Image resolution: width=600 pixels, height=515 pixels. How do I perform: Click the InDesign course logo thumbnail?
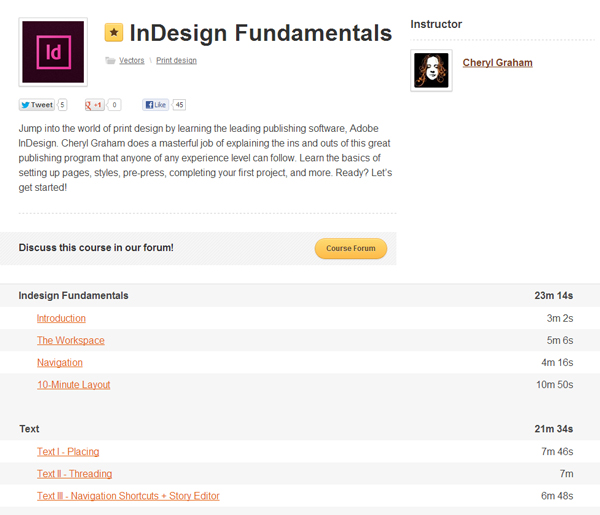point(53,52)
